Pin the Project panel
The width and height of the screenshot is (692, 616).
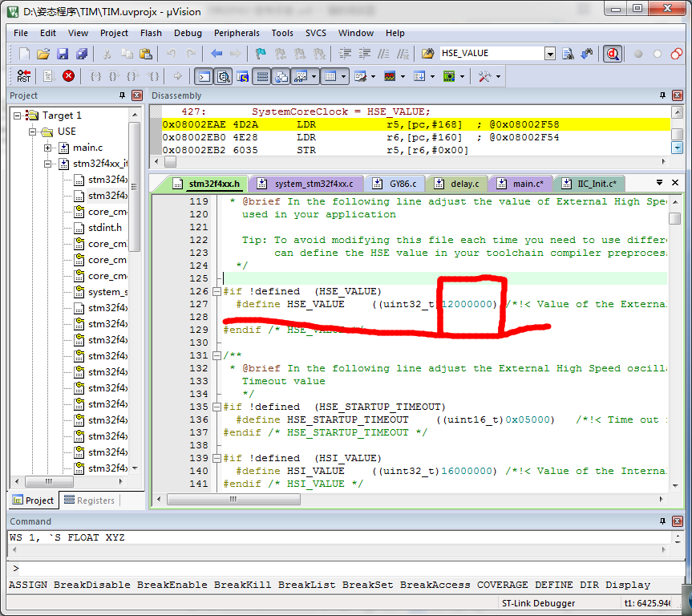(122, 95)
